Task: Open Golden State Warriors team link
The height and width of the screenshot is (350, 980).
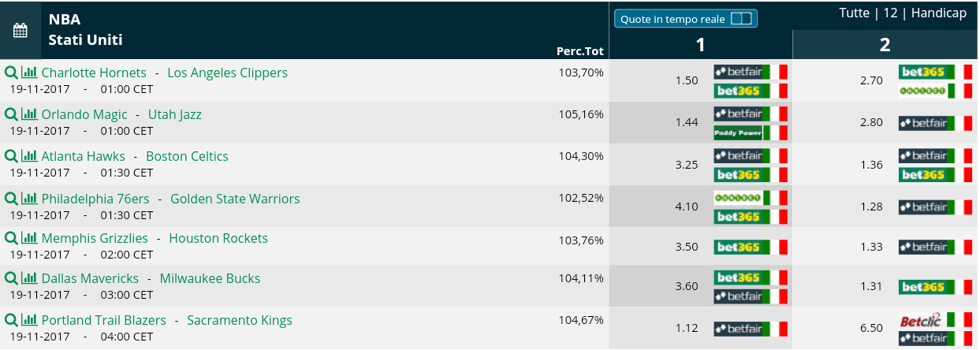Action: pos(235,199)
